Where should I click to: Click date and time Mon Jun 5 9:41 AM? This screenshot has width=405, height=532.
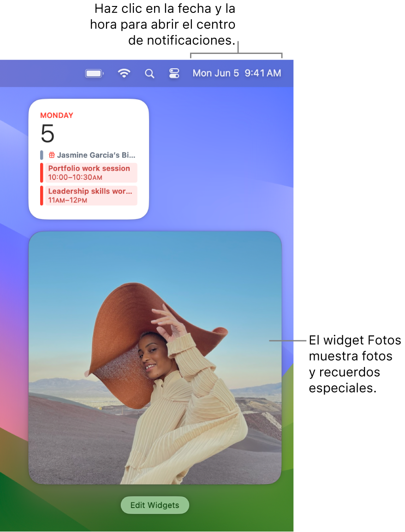pyautogui.click(x=237, y=73)
